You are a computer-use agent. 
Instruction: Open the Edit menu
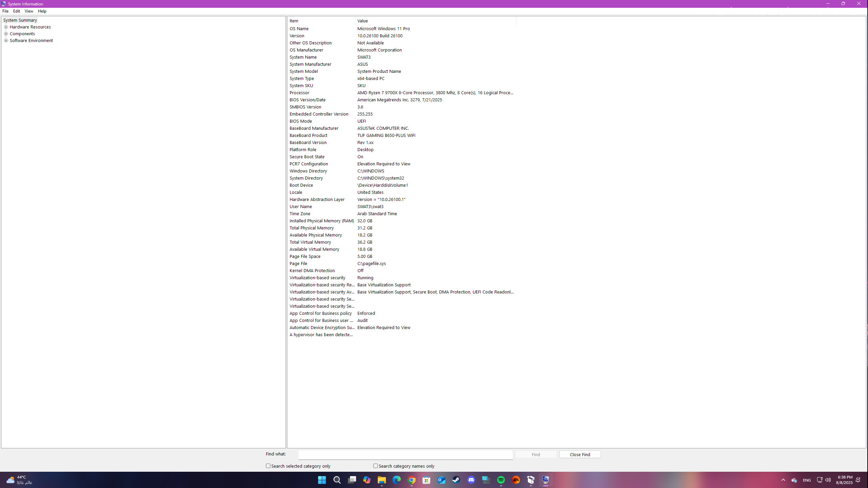coord(17,11)
